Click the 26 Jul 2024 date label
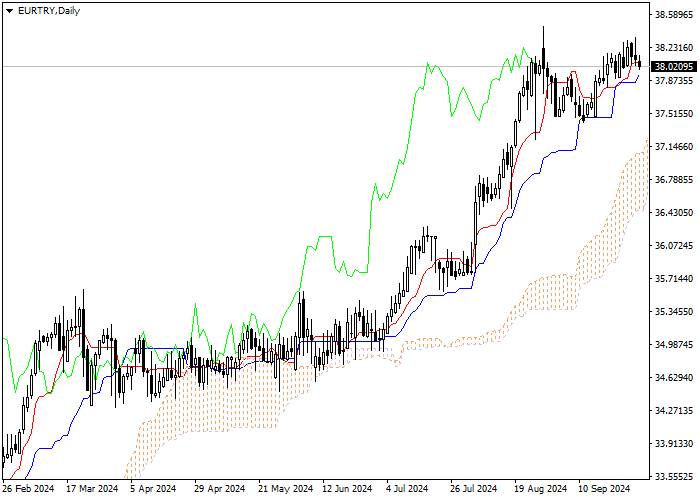The height and width of the screenshot is (500, 700). pos(474,489)
